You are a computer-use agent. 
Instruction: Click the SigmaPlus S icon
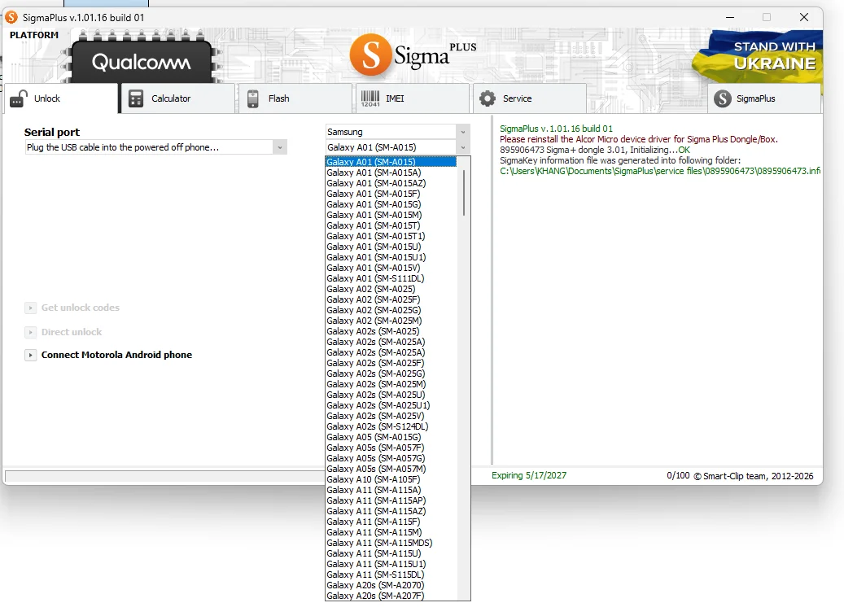tap(723, 98)
